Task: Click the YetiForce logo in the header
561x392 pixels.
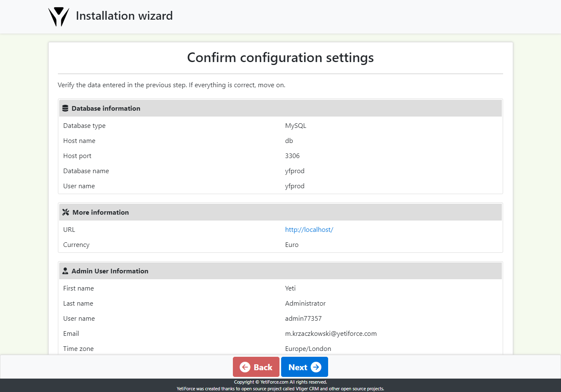Action: [59, 16]
